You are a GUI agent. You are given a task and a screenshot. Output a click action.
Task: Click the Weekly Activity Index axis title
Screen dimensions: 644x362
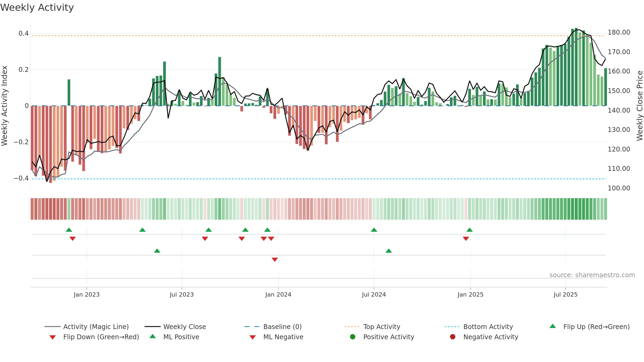[4, 106]
